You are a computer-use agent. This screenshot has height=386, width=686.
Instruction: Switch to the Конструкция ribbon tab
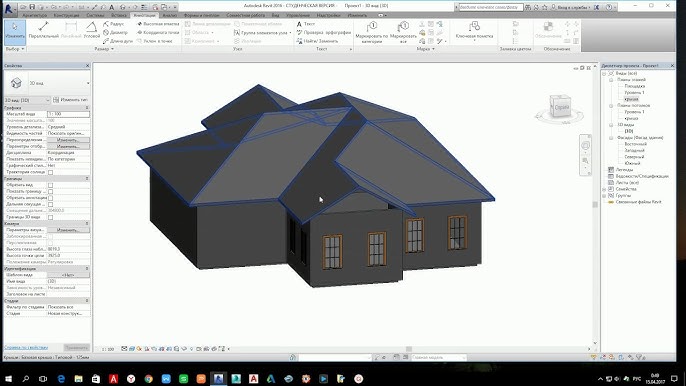coord(66,15)
